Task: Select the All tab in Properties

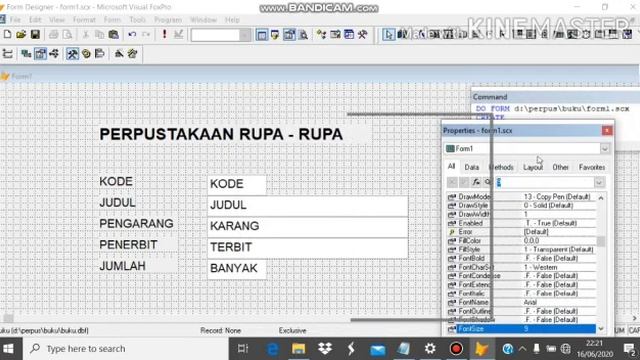Action: tap(451, 167)
